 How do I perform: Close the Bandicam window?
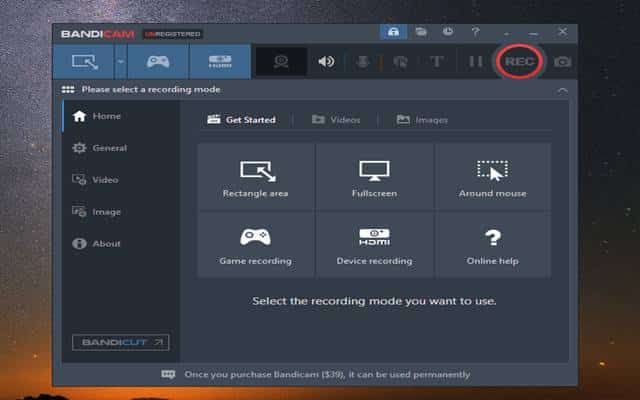(562, 32)
